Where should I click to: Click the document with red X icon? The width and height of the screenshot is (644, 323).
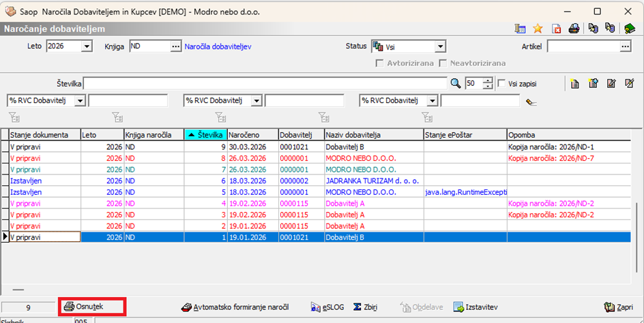click(x=557, y=29)
